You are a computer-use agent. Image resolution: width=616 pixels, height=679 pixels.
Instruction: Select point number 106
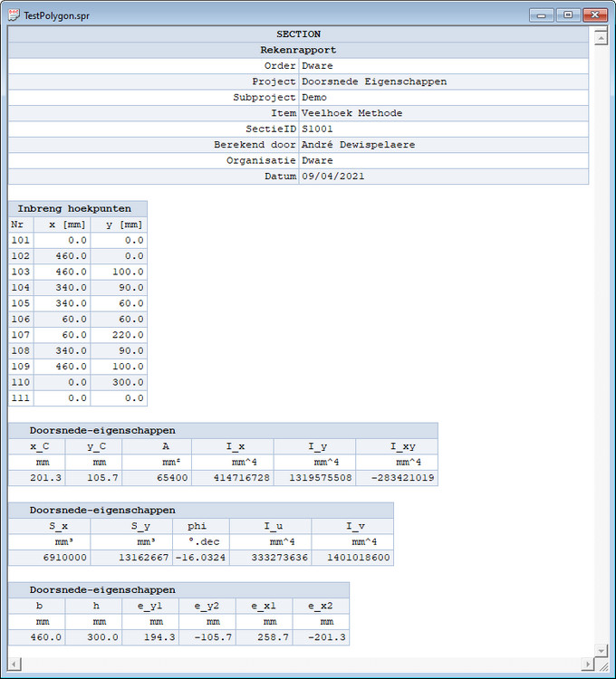tap(20, 320)
